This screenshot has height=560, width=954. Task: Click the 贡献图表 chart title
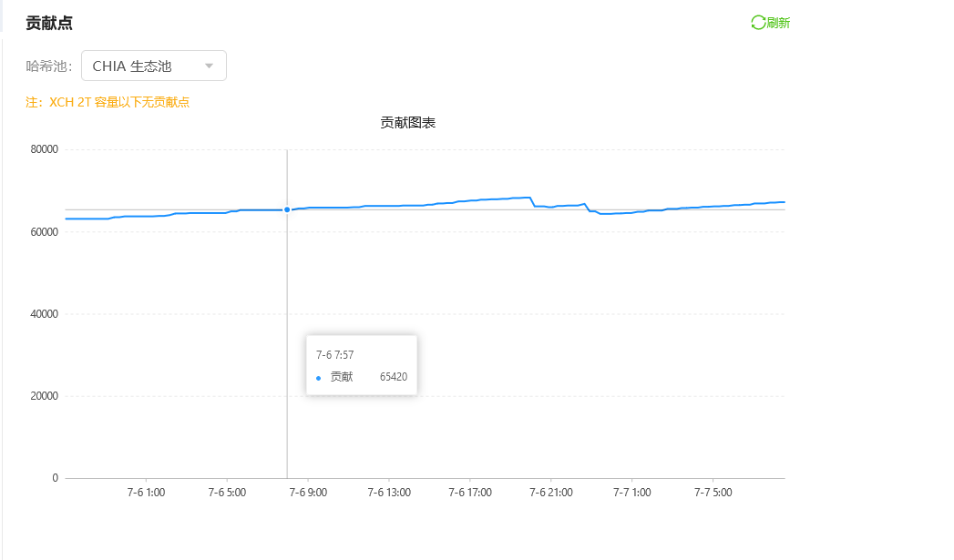pyautogui.click(x=407, y=121)
